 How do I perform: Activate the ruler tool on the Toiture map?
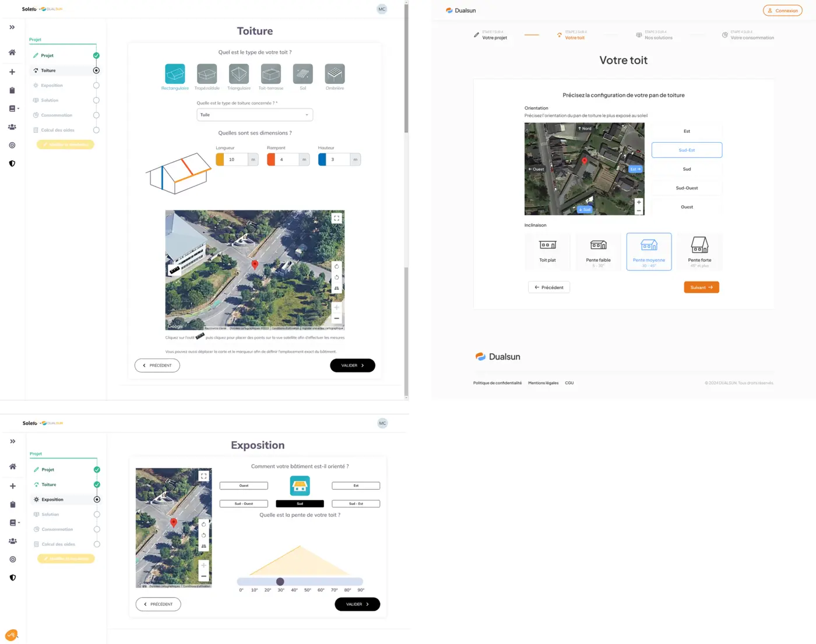[x=174, y=270]
